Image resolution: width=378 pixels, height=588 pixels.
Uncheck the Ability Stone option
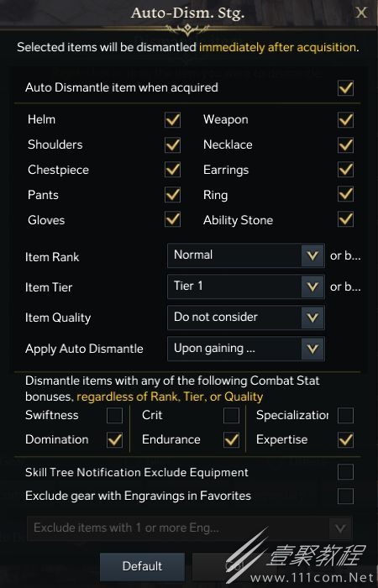click(345, 219)
